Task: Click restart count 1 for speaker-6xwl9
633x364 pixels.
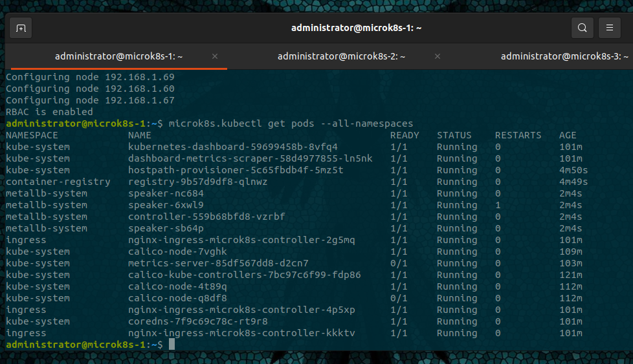Action: [x=498, y=205]
